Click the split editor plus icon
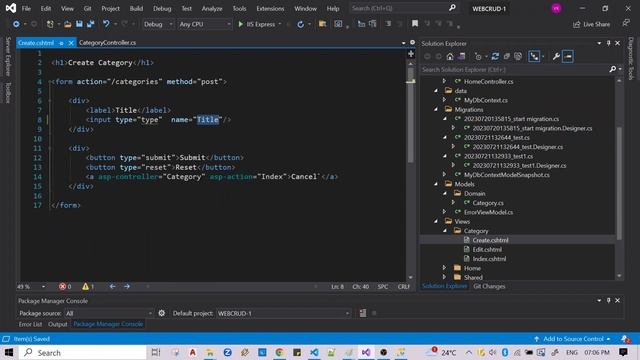 411,53
